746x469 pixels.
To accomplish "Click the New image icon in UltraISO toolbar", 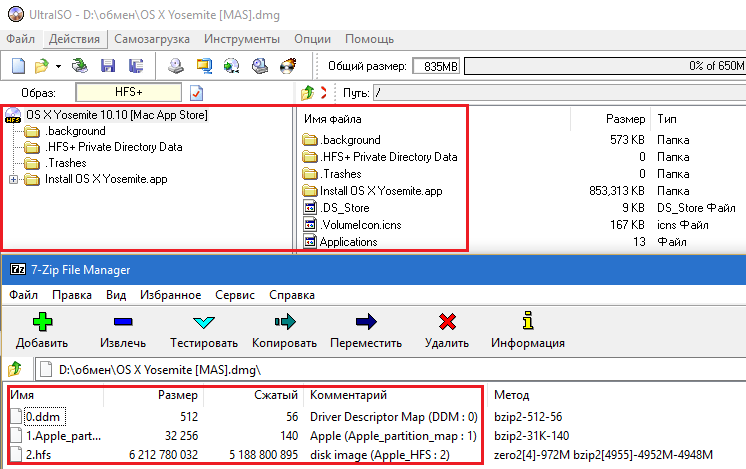I will (18, 66).
